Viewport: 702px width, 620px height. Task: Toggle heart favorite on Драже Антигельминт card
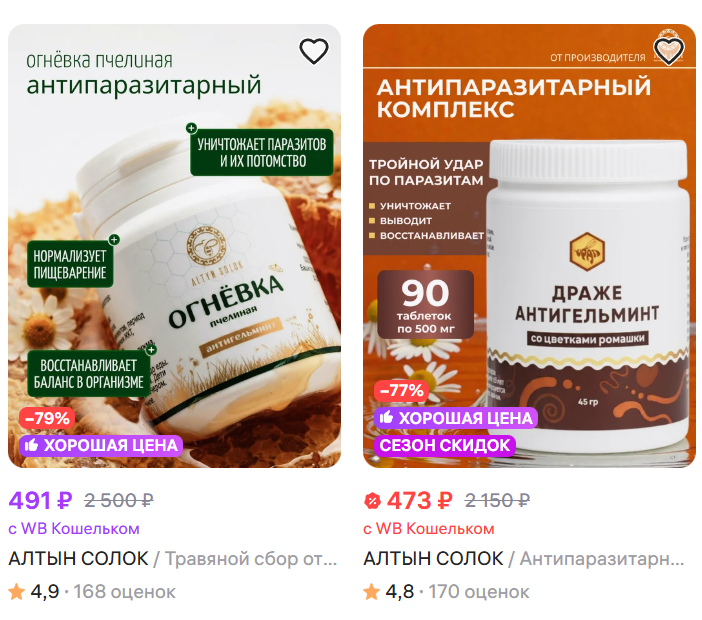tap(668, 51)
